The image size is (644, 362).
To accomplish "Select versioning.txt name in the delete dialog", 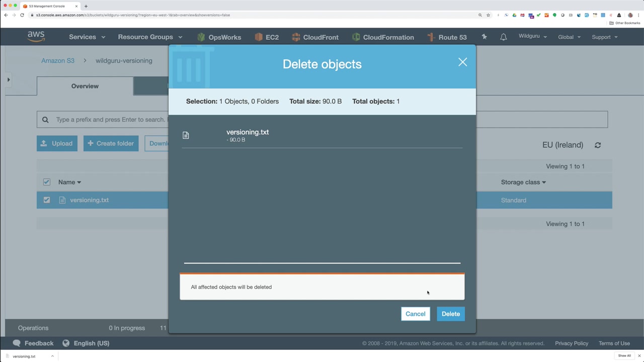I will (248, 132).
